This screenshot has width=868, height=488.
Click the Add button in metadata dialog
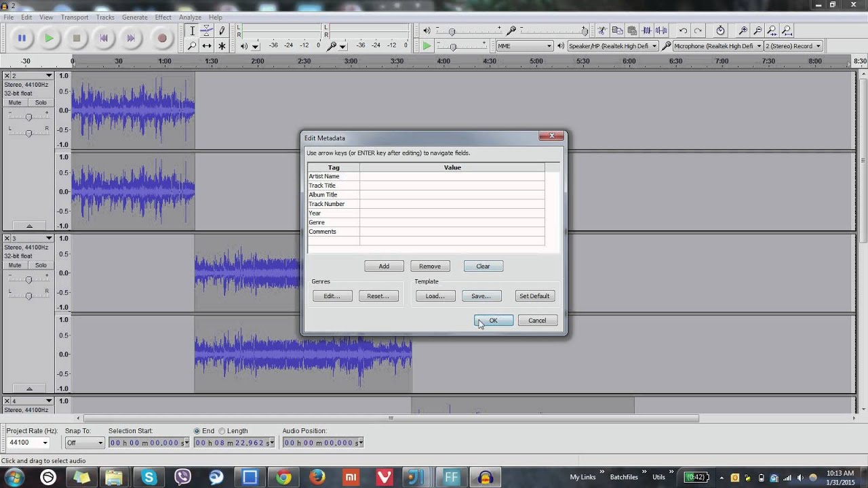tap(384, 266)
